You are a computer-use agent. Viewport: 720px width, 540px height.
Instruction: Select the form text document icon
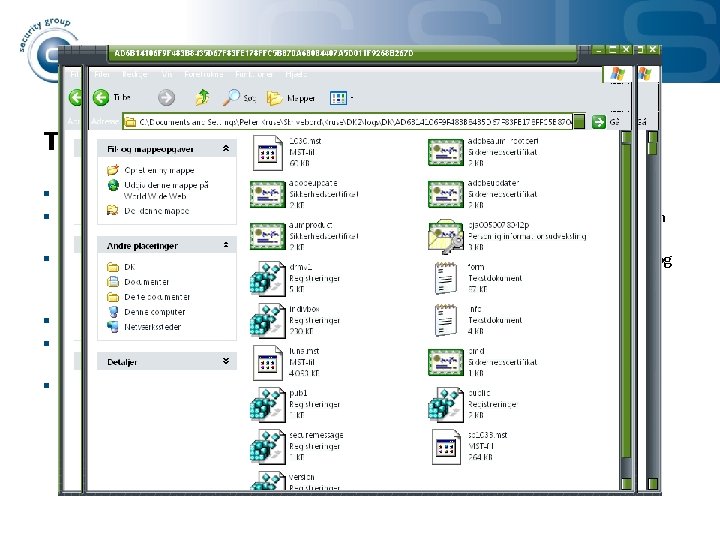(x=446, y=278)
